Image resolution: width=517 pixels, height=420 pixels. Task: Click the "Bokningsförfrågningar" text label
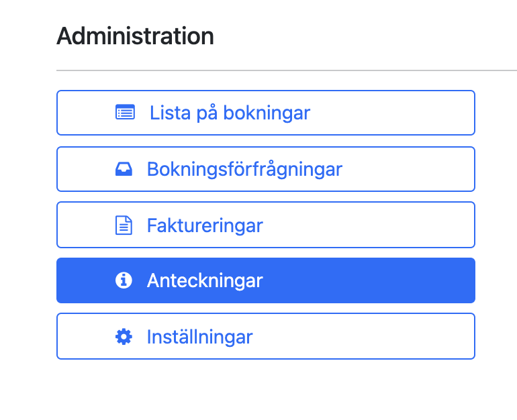pyautogui.click(x=244, y=170)
